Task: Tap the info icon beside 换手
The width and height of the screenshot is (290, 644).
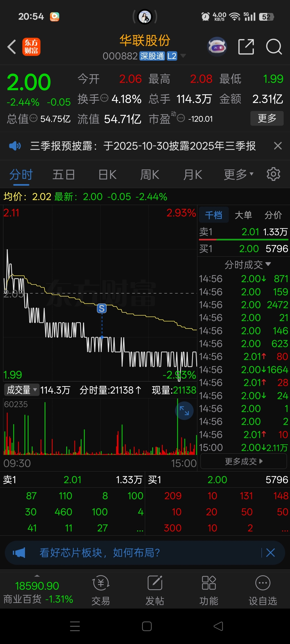Action: click(104, 98)
